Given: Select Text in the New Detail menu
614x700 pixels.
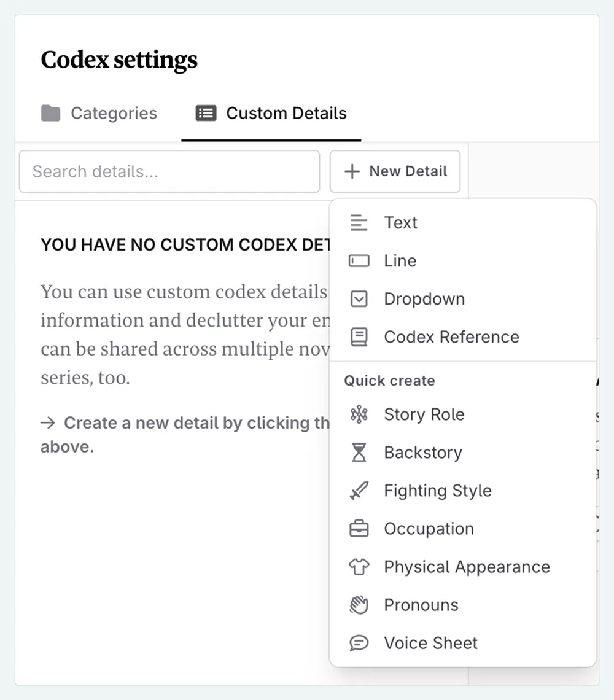Looking at the screenshot, I should point(401,222).
